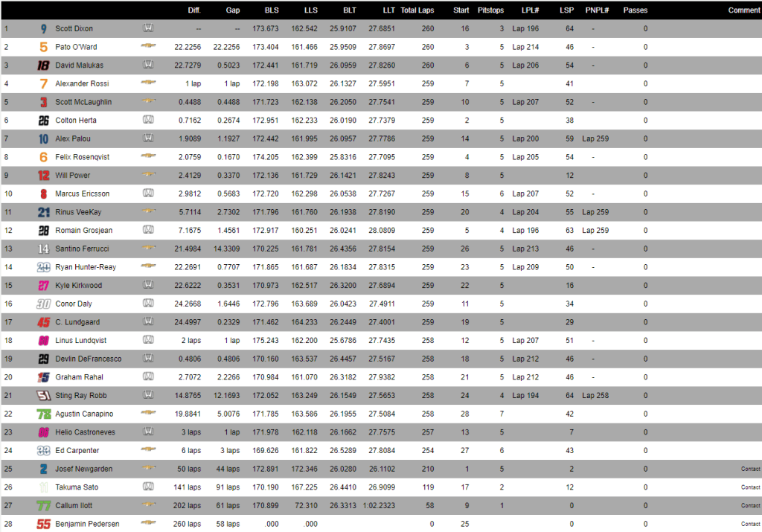Click the Gap column header
The width and height of the screenshot is (762, 532).
[233, 10]
